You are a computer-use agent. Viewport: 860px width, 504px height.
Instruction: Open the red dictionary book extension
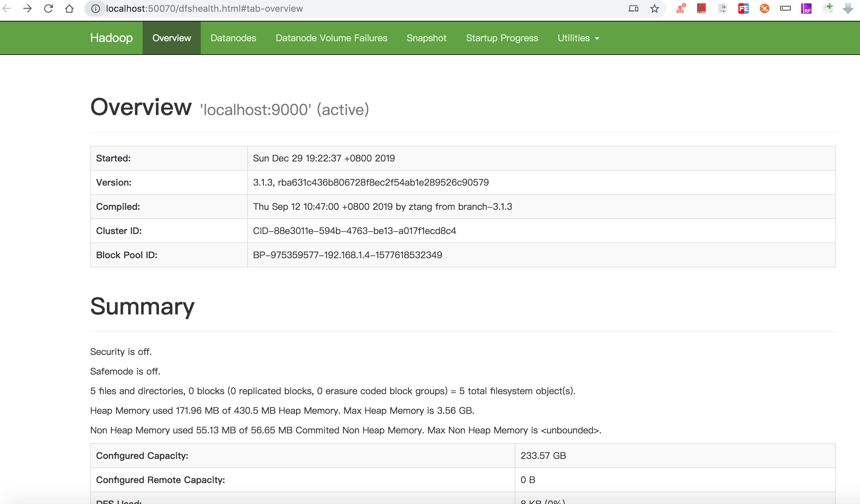pos(701,8)
